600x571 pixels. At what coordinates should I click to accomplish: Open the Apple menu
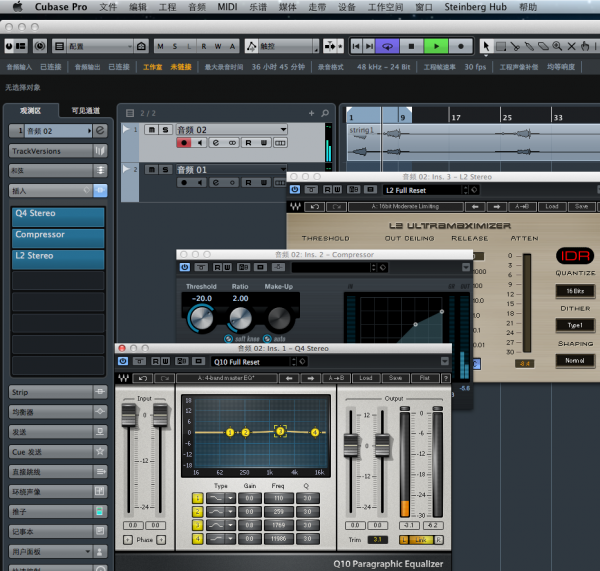pos(18,7)
